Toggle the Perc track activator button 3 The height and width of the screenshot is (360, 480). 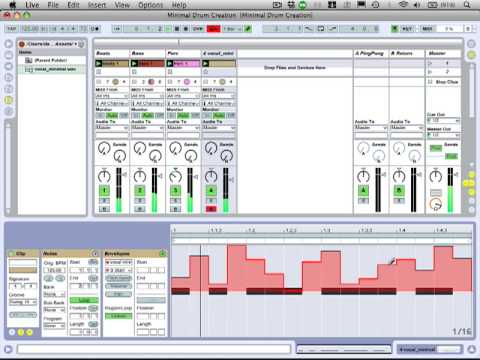pos(175,191)
